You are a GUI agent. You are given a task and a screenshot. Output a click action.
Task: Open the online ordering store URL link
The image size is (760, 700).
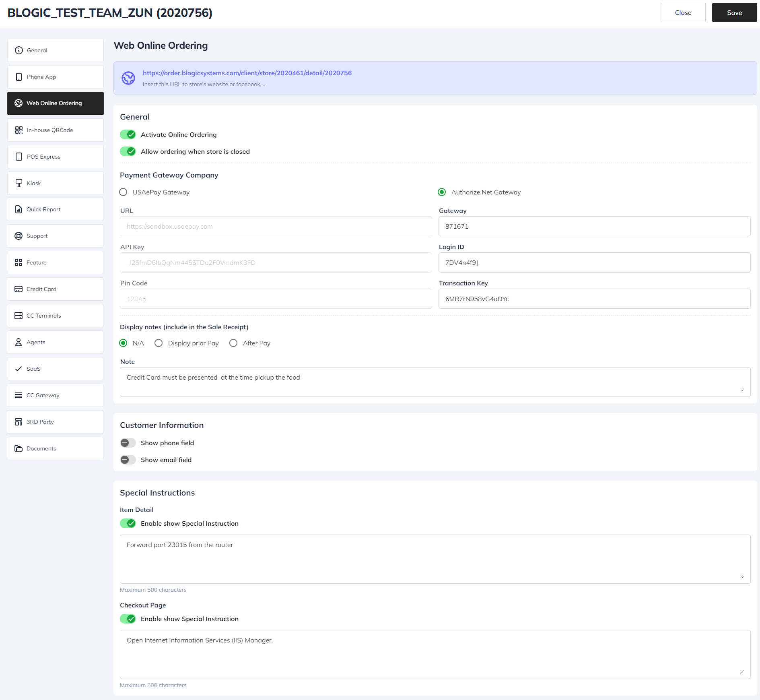247,73
